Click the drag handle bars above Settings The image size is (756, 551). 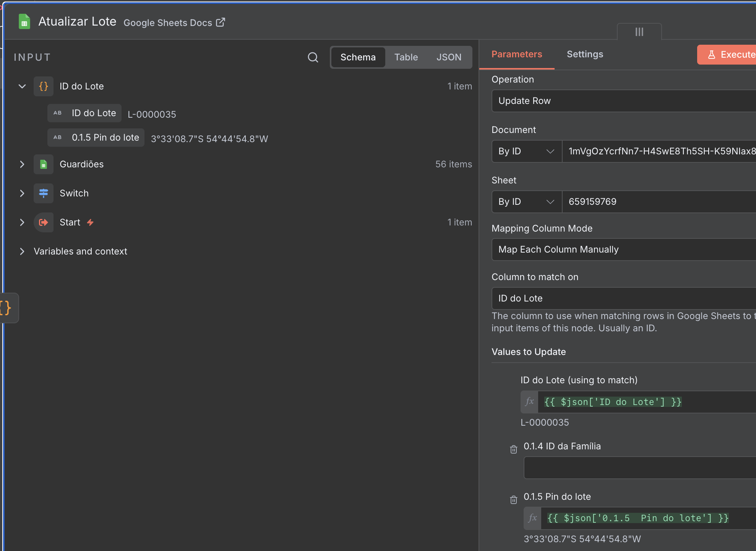point(639,32)
